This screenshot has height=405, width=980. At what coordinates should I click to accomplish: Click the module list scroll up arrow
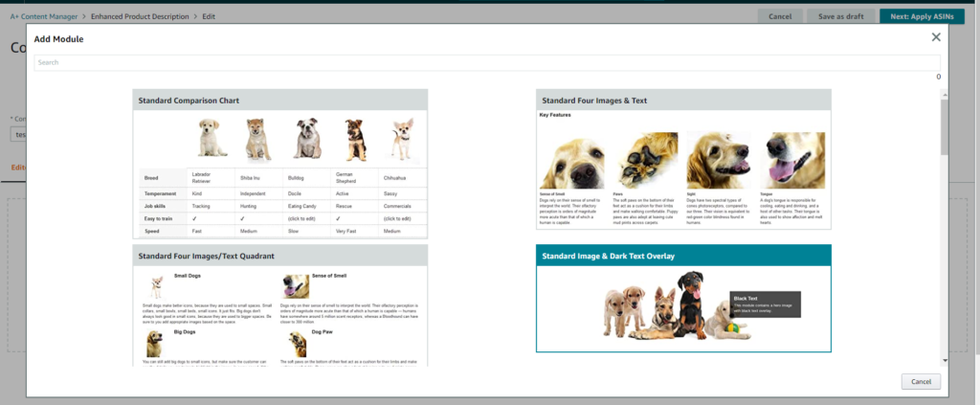pos(945,95)
